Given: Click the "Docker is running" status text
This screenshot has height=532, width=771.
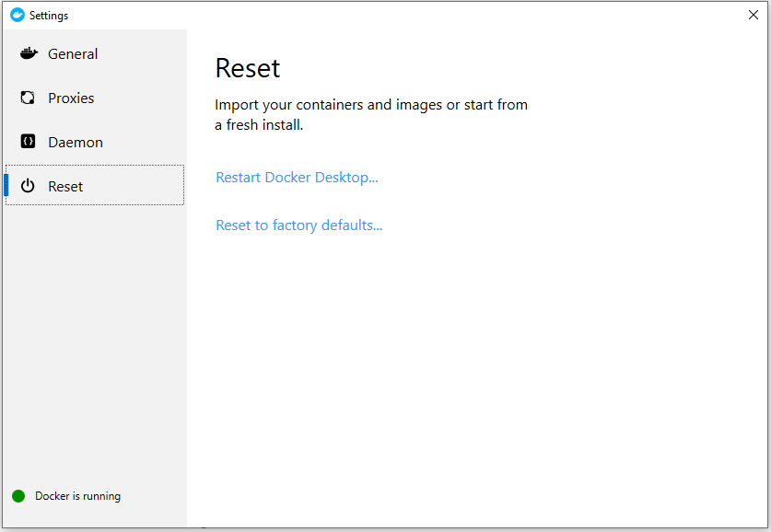Looking at the screenshot, I should point(77,496).
